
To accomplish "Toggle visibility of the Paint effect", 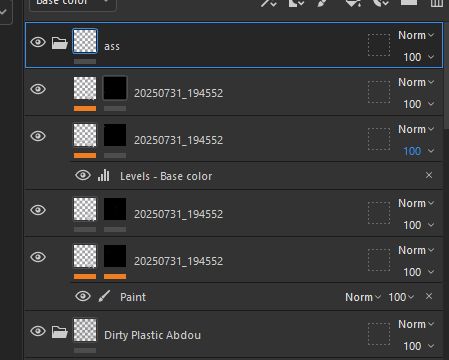I will 83,296.
